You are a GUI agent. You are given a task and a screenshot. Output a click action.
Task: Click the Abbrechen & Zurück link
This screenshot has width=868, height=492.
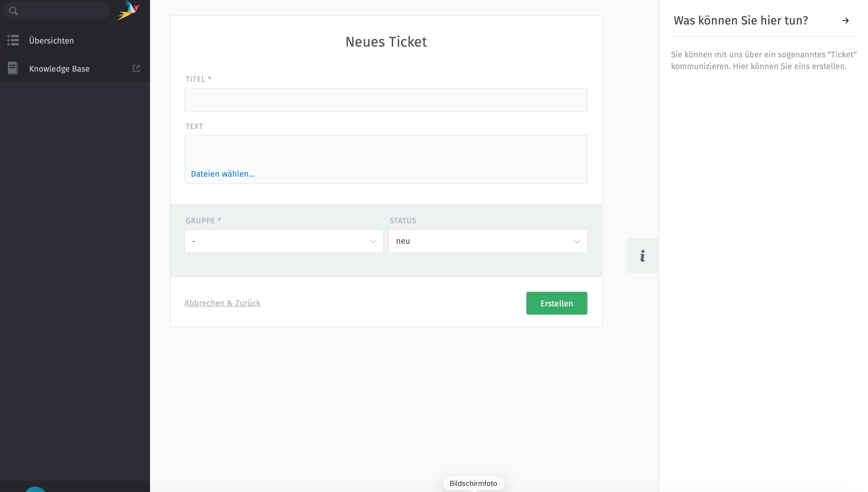click(x=222, y=303)
